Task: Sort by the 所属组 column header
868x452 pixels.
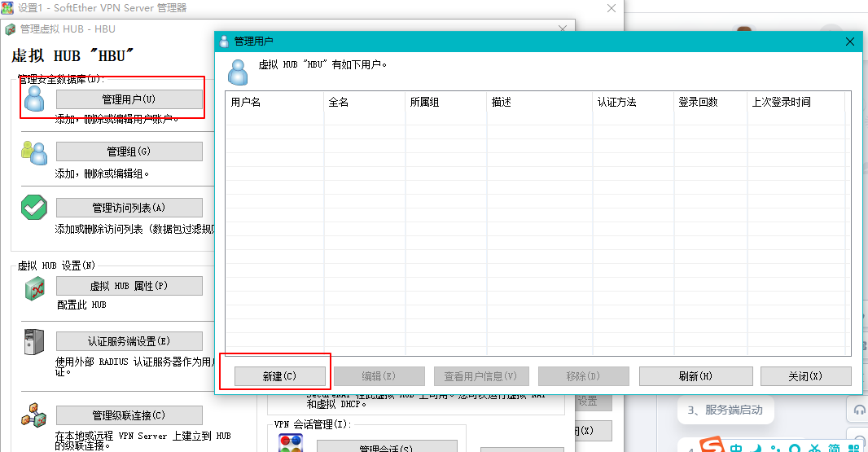Action: coord(446,102)
